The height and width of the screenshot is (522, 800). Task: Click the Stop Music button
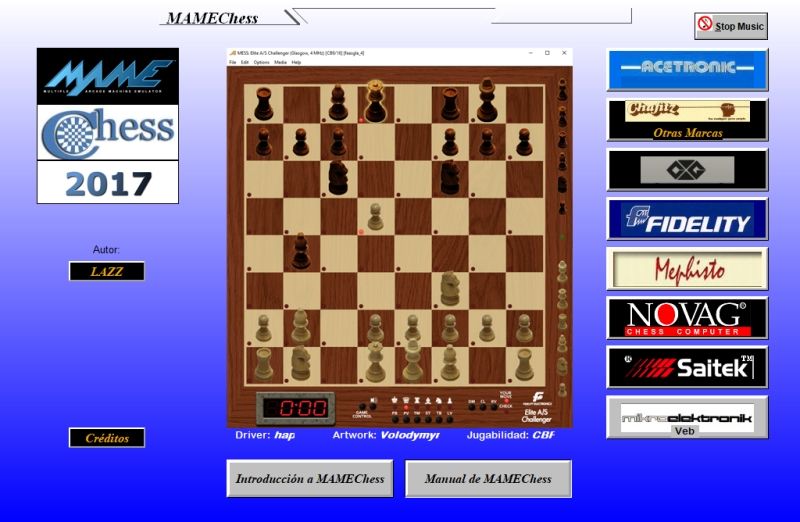click(731, 26)
